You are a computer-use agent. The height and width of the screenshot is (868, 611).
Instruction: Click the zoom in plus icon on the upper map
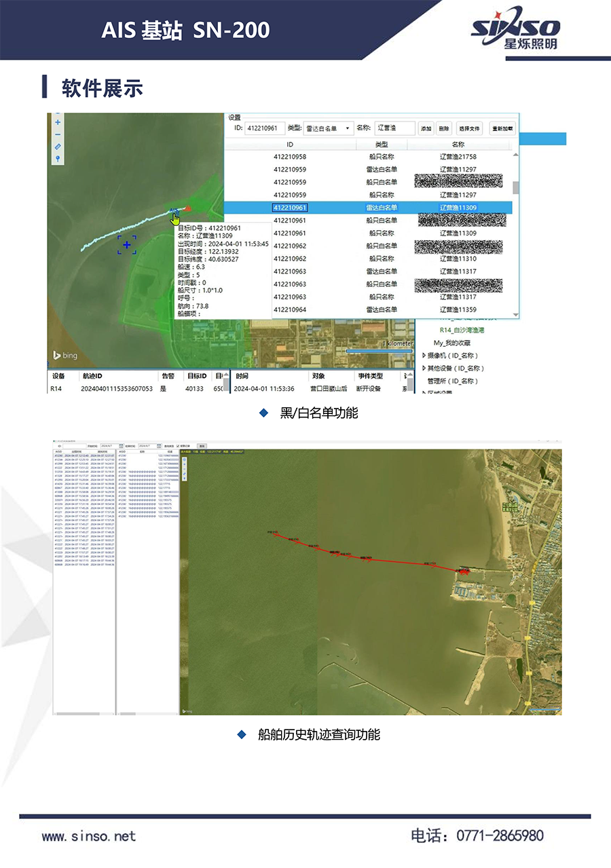click(x=58, y=122)
